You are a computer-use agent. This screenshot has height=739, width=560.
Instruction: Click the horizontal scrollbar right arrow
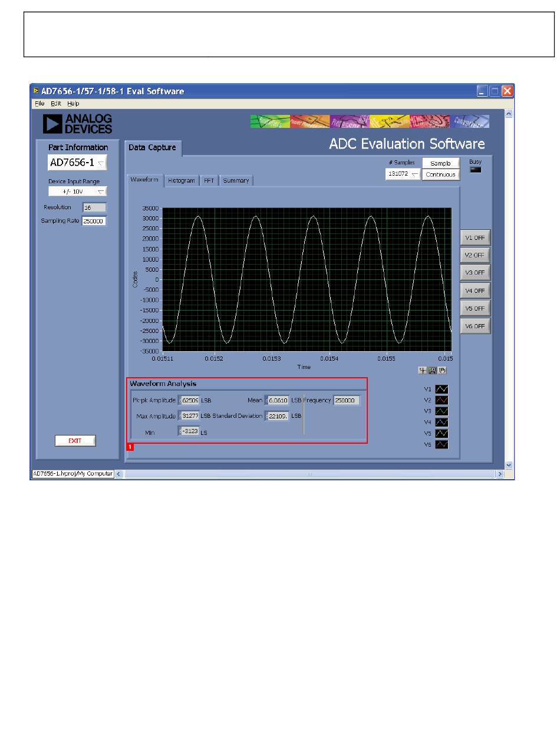(x=500, y=474)
